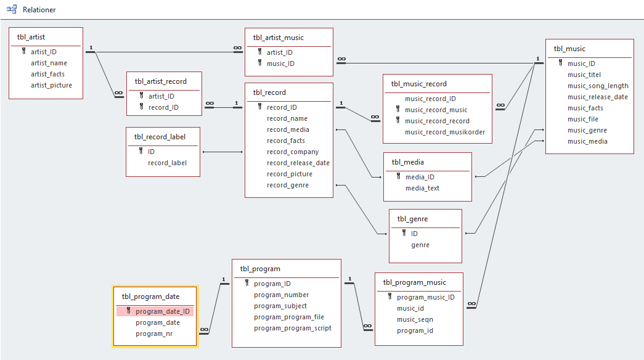Select the program_date field in tbl_program_date
Screen dimensions: 644x360
tap(158, 322)
